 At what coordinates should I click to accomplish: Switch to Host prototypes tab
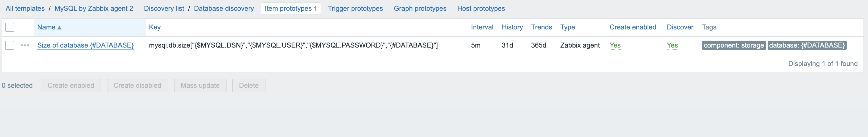click(481, 8)
